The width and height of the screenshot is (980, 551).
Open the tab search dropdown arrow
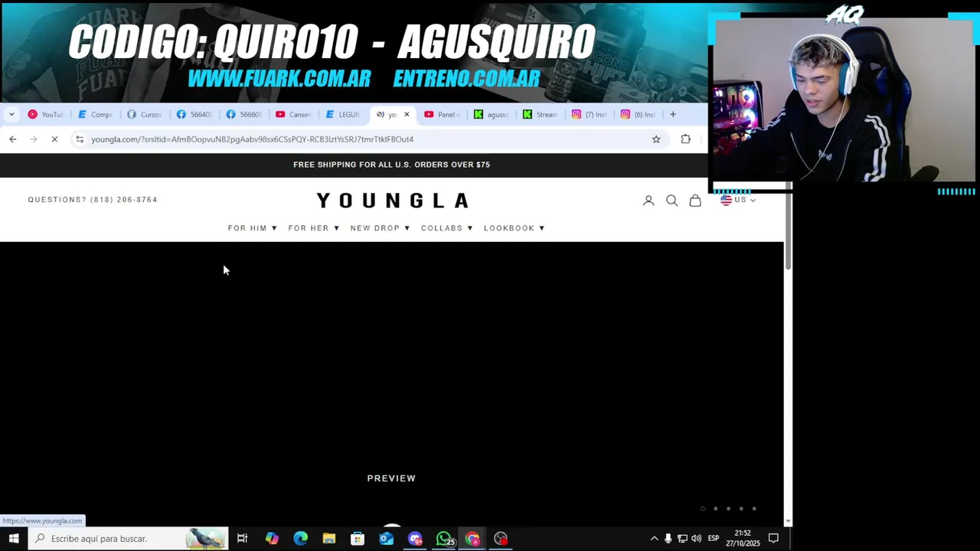[x=11, y=115]
